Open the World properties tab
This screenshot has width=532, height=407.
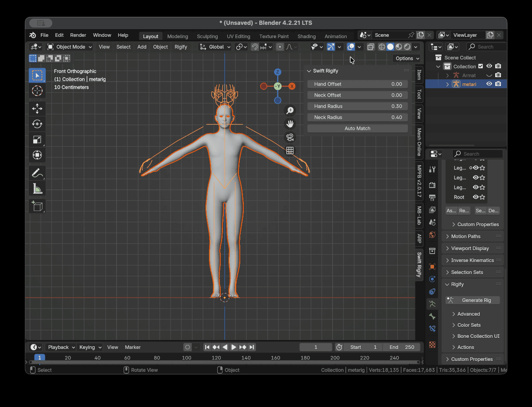point(432,235)
